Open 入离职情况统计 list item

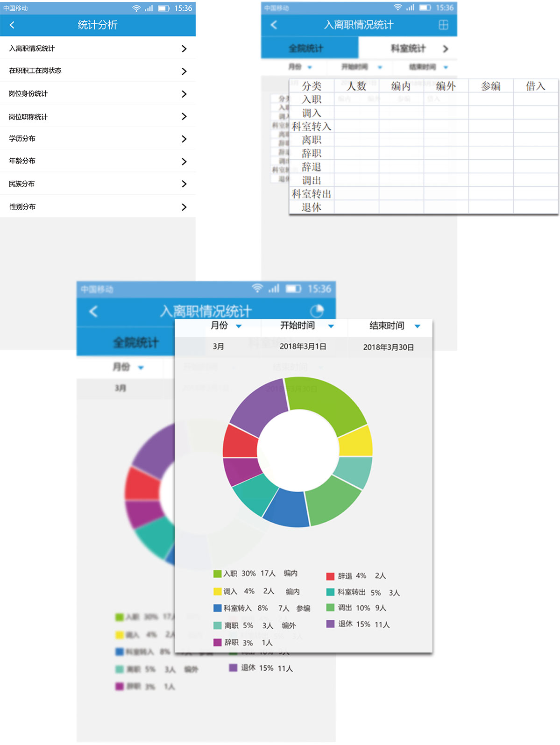click(98, 49)
